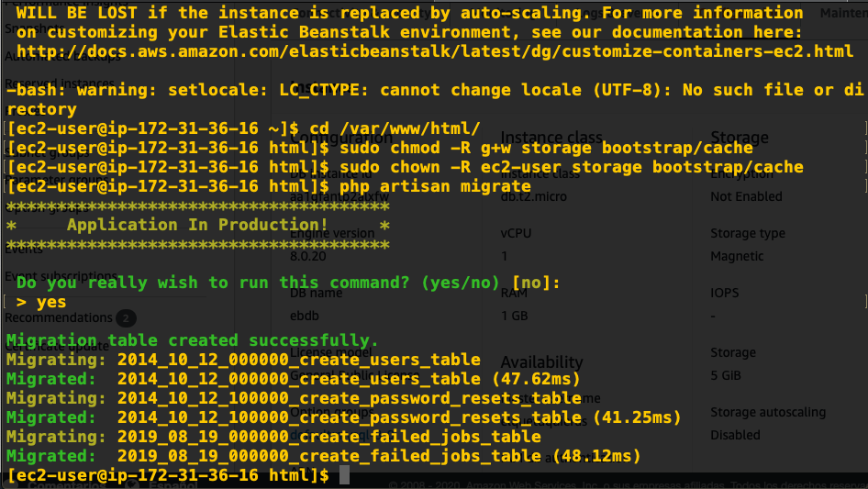Click the 'php artisan migrate' command text
This screenshot has height=489, width=868.
tap(435, 186)
